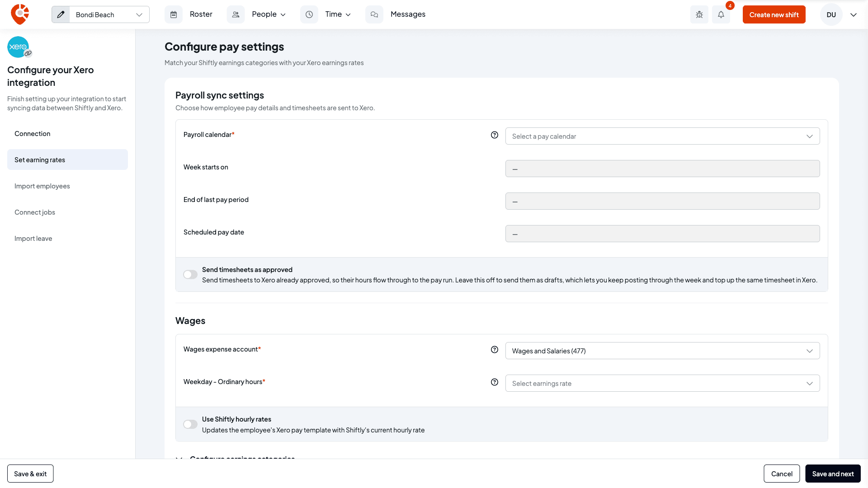Go to the Import employees step
Screen dimensions: 868x488
click(x=67, y=186)
